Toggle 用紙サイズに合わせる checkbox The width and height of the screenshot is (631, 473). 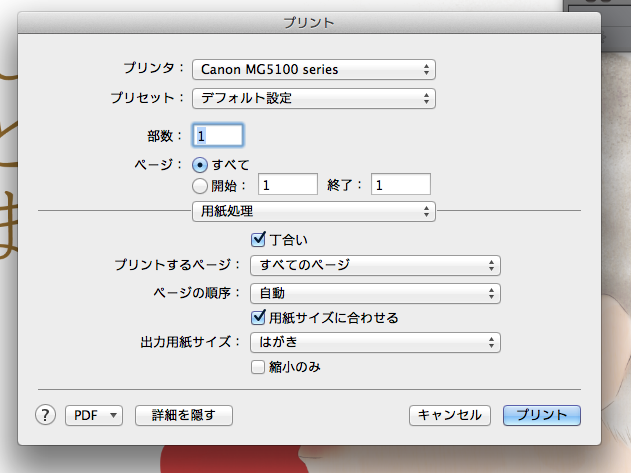pyautogui.click(x=260, y=318)
